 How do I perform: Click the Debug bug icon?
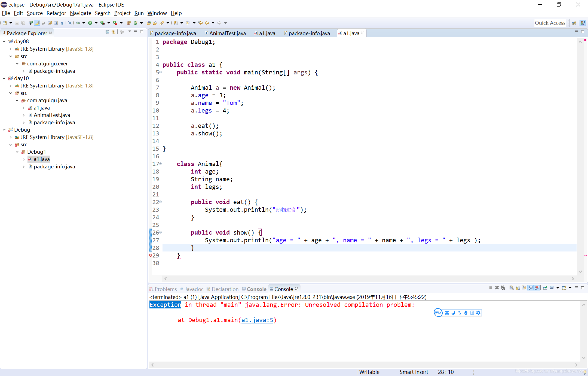pos(78,23)
